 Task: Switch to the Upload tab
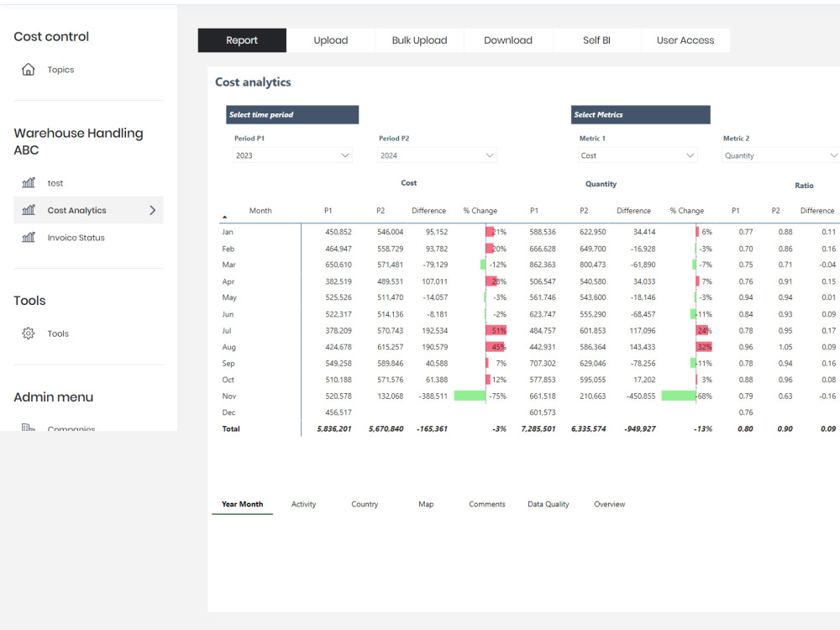coord(330,40)
